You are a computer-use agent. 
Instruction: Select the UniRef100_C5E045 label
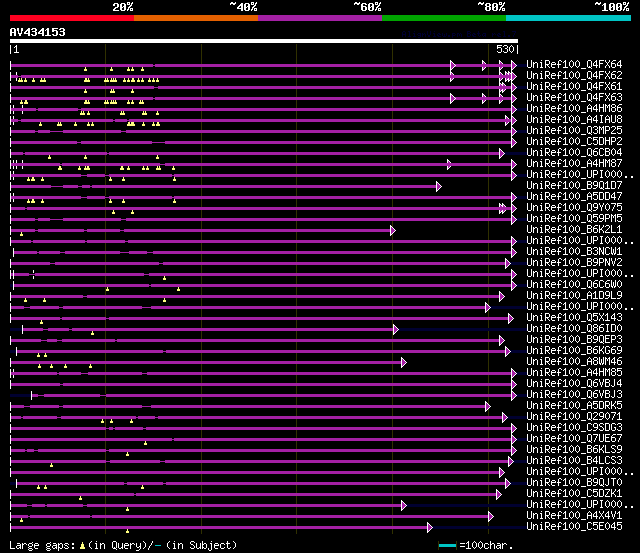(574, 527)
